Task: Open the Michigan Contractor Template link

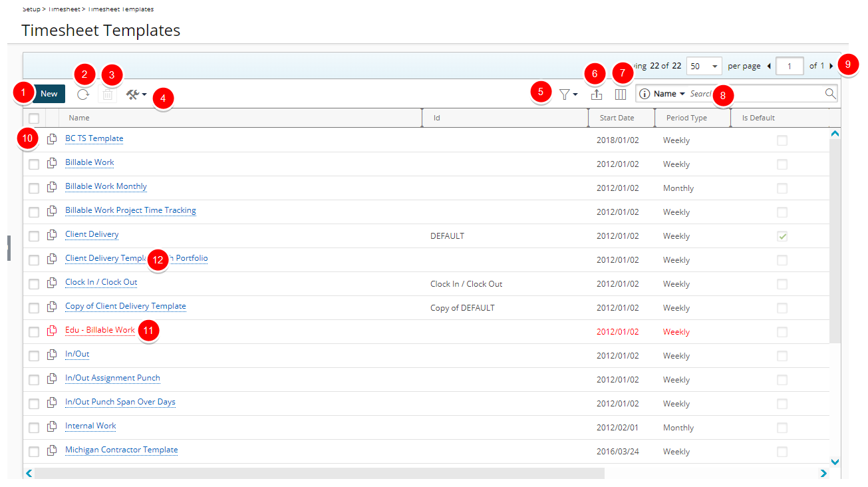Action: click(x=122, y=450)
